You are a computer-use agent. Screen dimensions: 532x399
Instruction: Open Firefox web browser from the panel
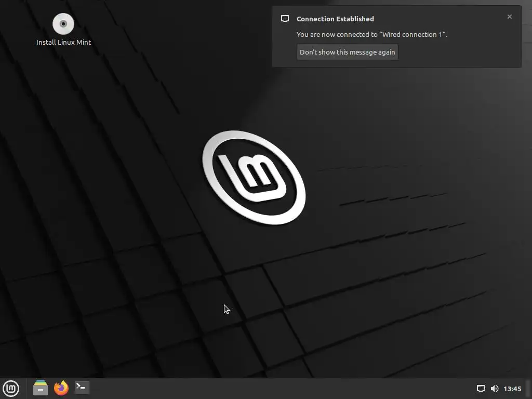pos(61,388)
